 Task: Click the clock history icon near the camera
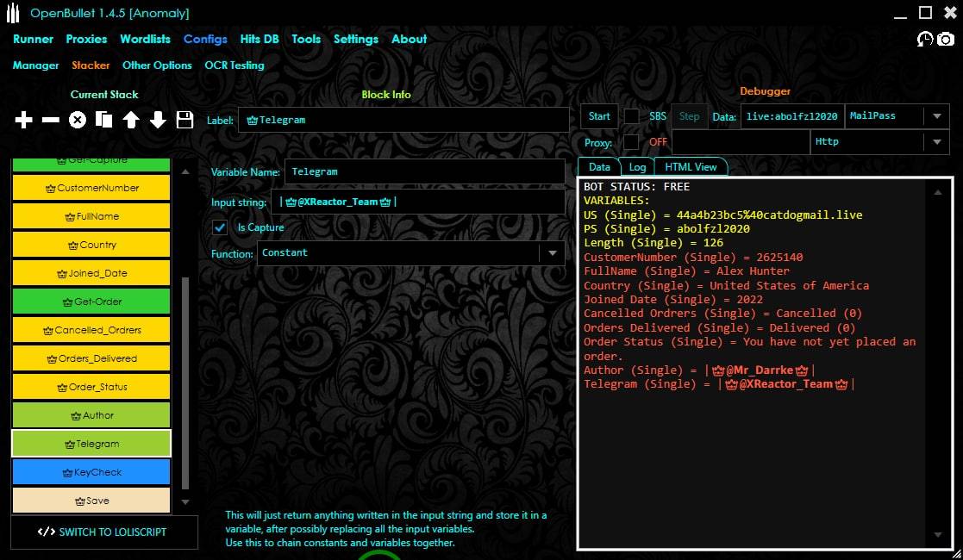coord(925,40)
